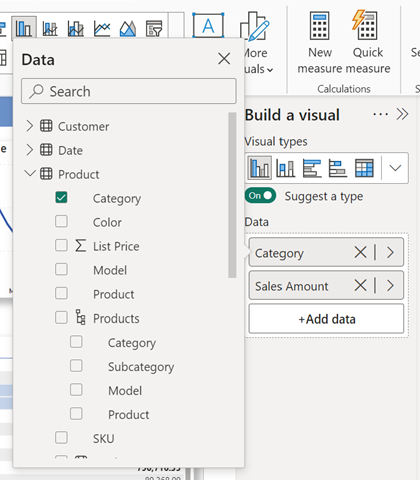
Task: Expand the visual types dropdown
Action: (395, 168)
